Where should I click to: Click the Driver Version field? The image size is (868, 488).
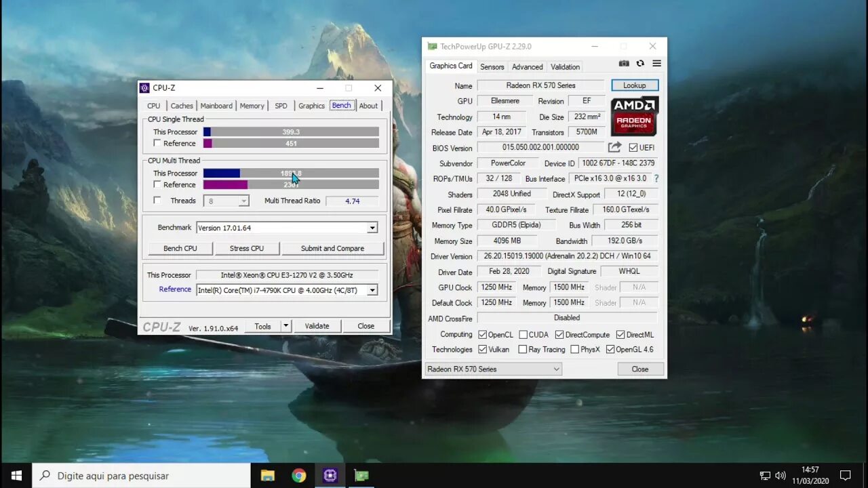point(567,256)
